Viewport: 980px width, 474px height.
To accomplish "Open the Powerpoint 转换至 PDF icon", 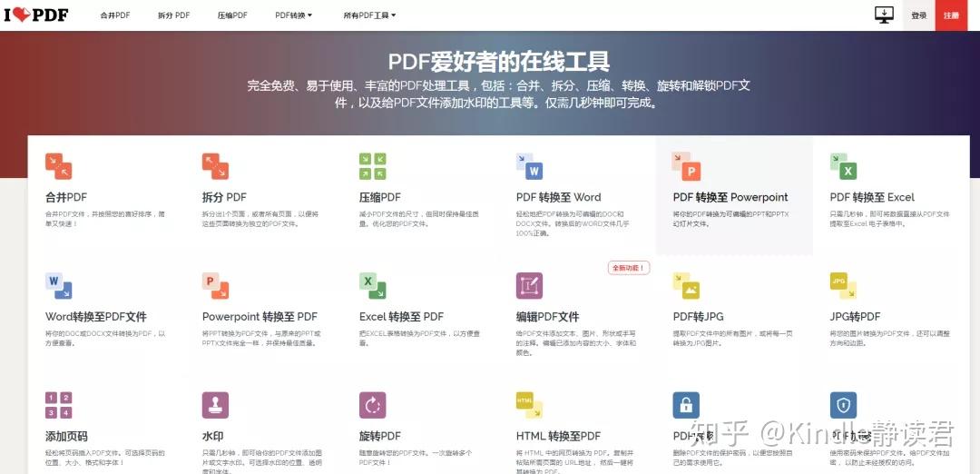I will (215, 286).
